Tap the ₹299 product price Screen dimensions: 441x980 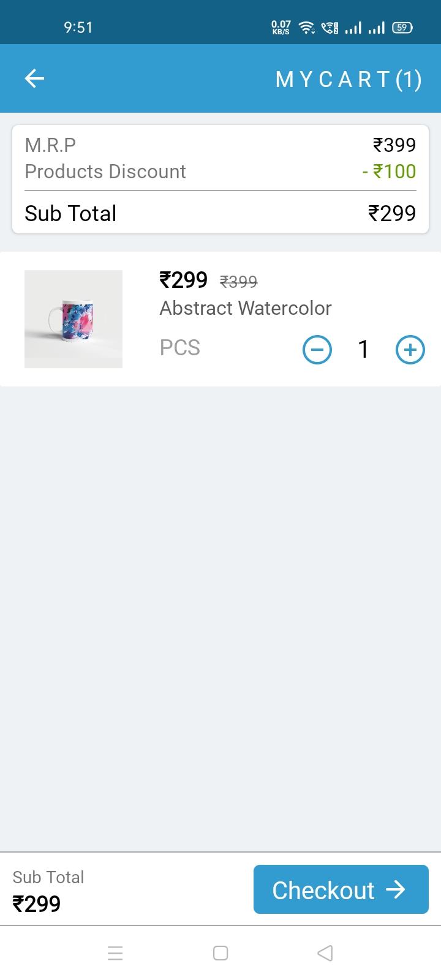(x=184, y=280)
